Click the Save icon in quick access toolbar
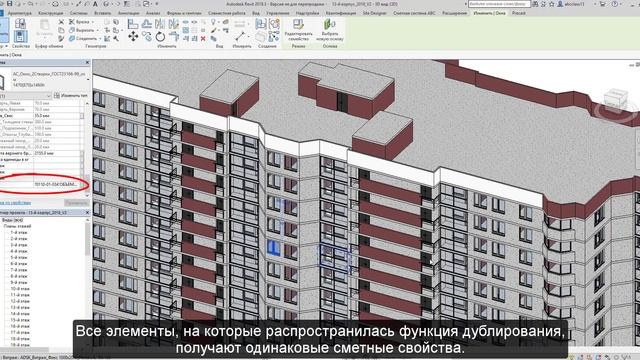The height and width of the screenshot is (360, 640). coord(9,4)
